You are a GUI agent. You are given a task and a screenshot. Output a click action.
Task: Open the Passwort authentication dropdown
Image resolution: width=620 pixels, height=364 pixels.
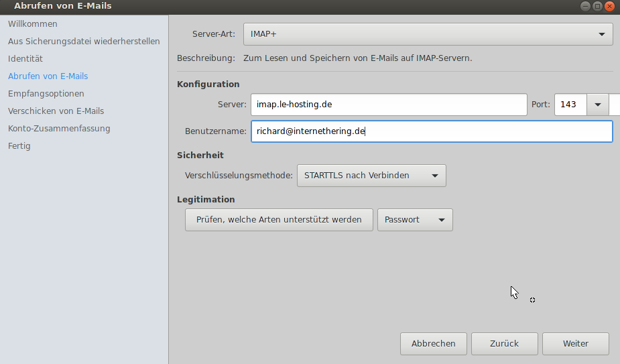415,220
